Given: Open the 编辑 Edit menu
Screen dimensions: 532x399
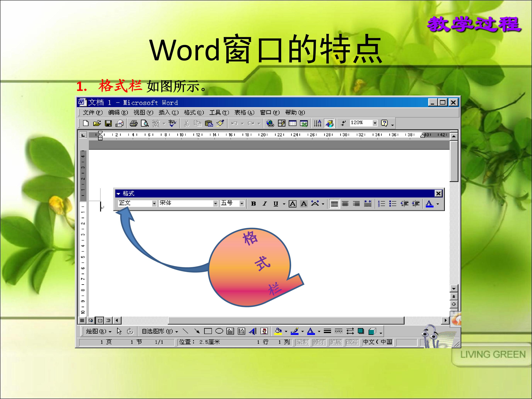Looking at the screenshot, I should coord(118,112).
